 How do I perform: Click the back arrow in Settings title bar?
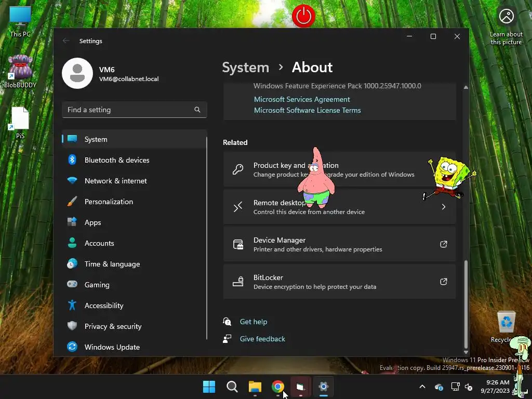[66, 41]
